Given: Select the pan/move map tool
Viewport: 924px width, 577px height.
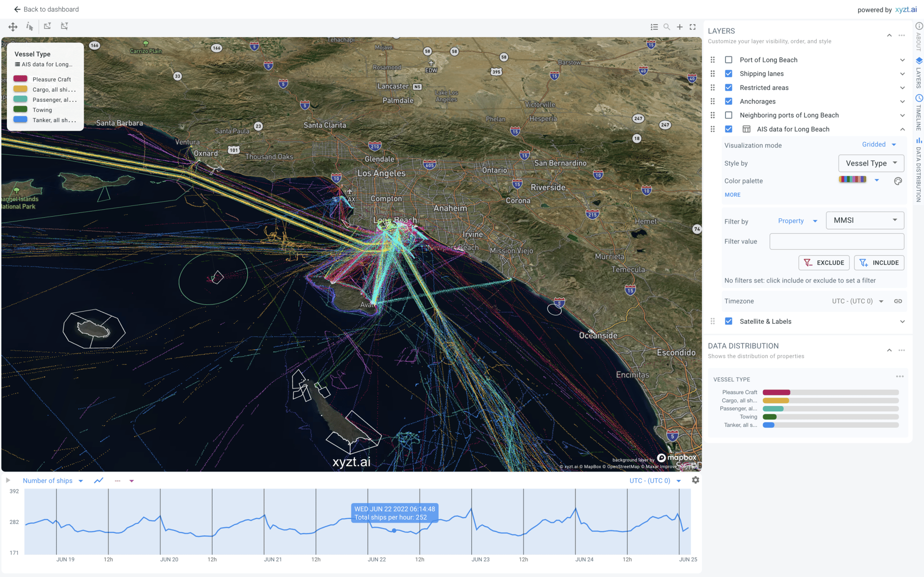Looking at the screenshot, I should 13,27.
